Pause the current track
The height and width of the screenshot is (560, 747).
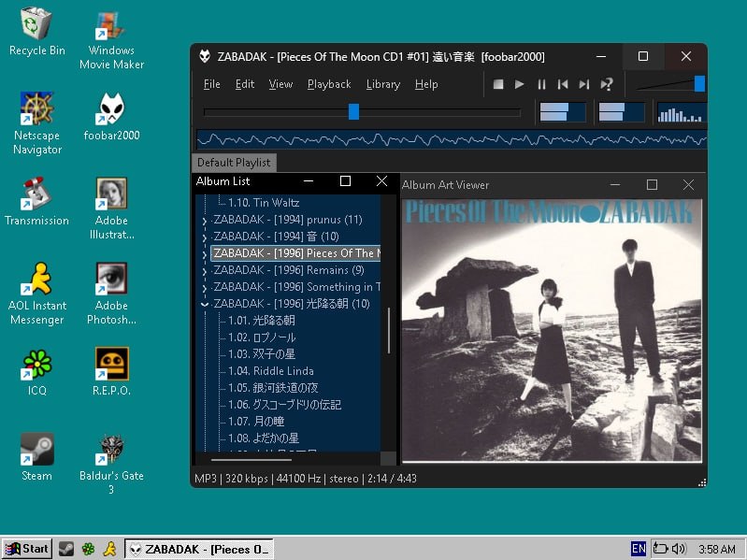[541, 84]
